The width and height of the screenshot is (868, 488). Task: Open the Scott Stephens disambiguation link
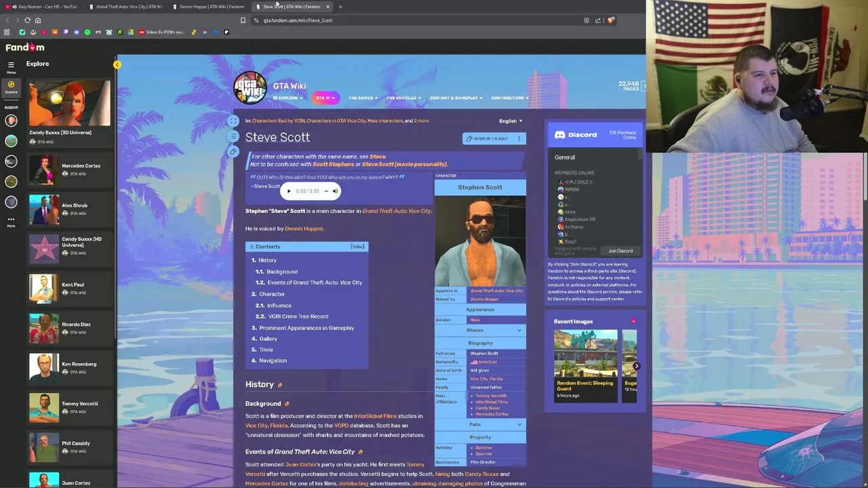(333, 164)
